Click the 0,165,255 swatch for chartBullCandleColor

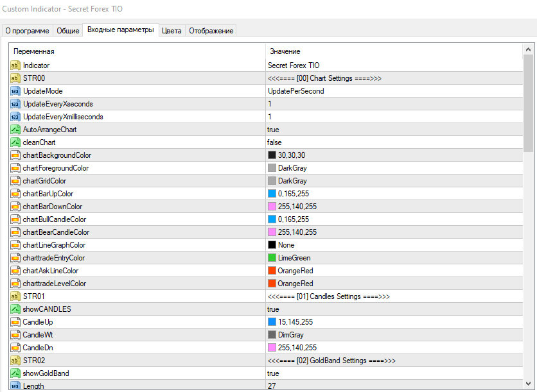[x=272, y=219]
